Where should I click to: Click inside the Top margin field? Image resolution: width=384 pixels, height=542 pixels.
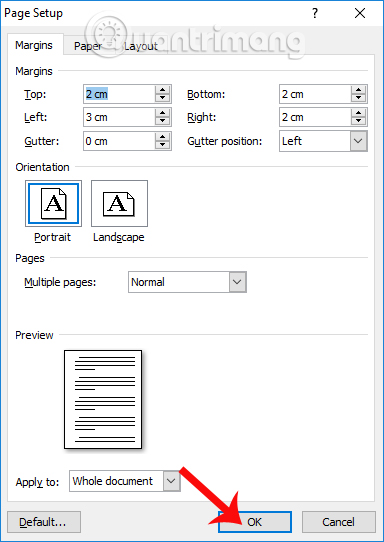(119, 94)
